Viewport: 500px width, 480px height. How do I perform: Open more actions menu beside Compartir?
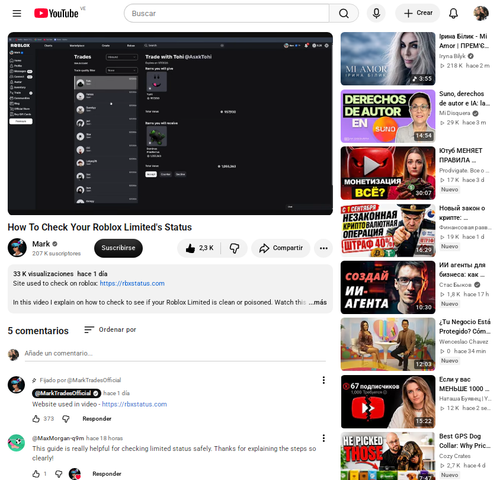(x=323, y=248)
